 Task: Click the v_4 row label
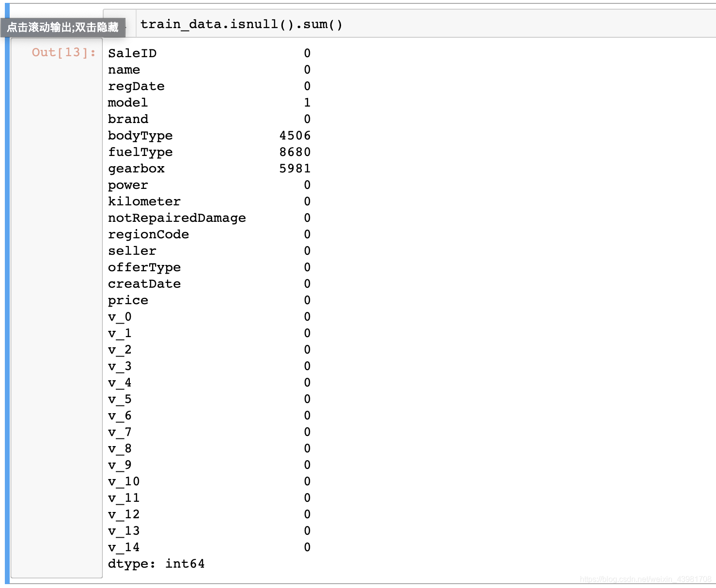pyautogui.click(x=120, y=383)
